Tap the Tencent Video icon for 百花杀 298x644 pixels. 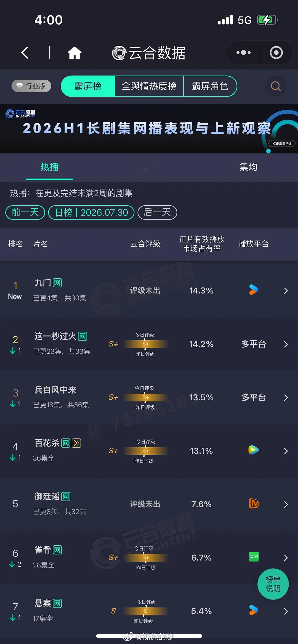click(x=254, y=450)
